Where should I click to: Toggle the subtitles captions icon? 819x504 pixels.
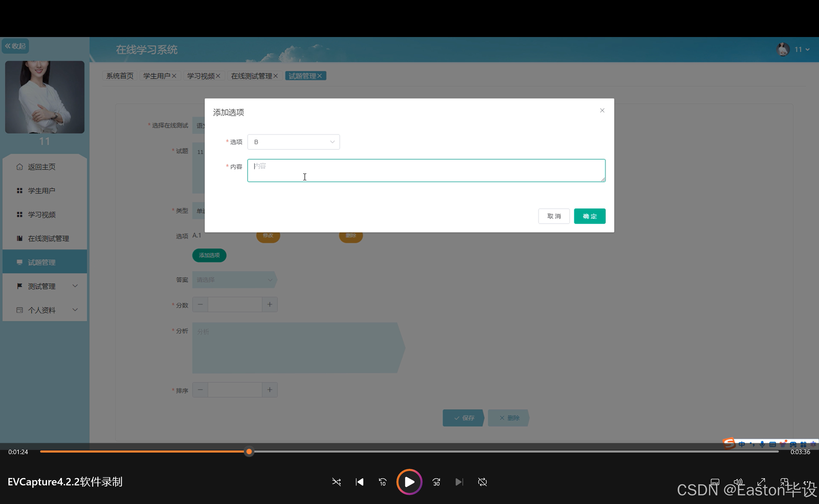715,482
